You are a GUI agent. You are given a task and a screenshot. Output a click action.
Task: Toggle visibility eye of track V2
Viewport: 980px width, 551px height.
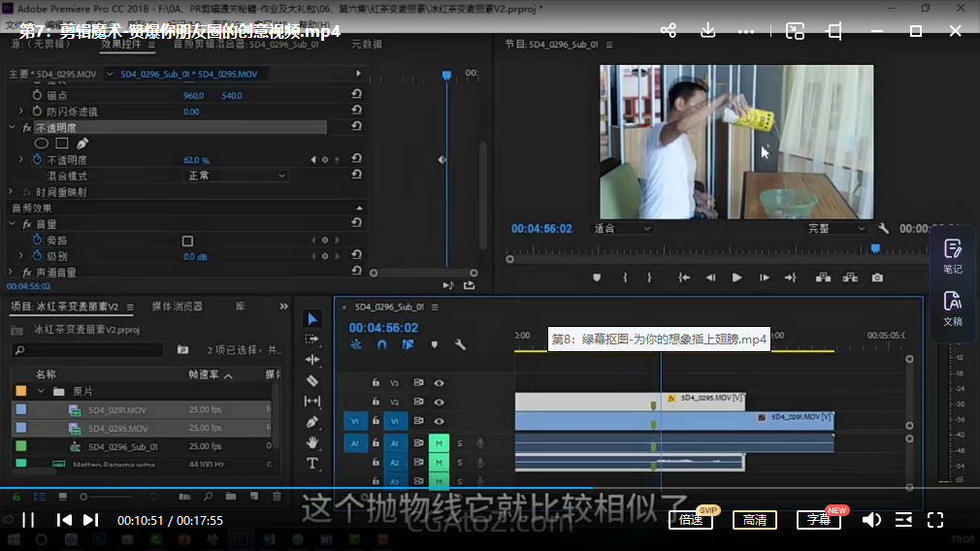[439, 402]
